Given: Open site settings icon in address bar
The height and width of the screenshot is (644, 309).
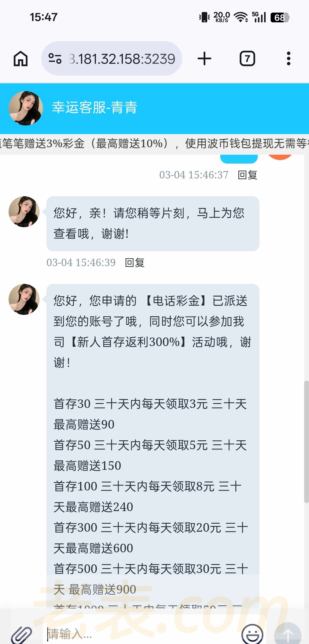Looking at the screenshot, I should point(55,58).
